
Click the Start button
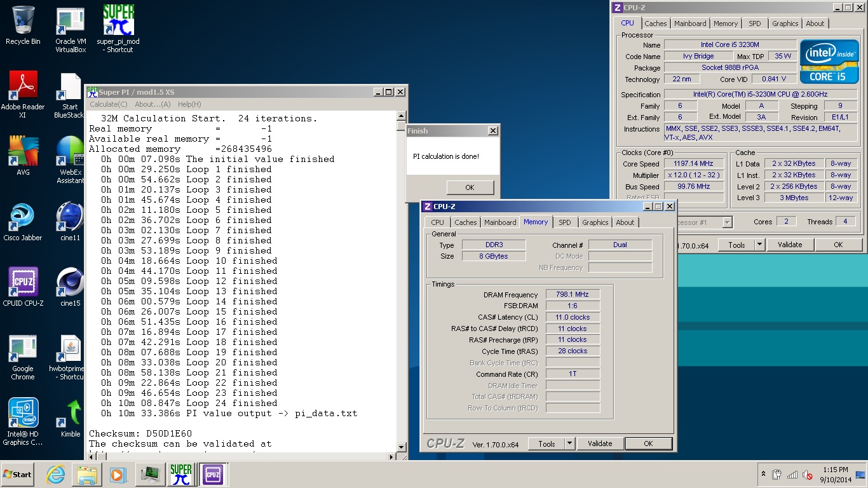17,475
